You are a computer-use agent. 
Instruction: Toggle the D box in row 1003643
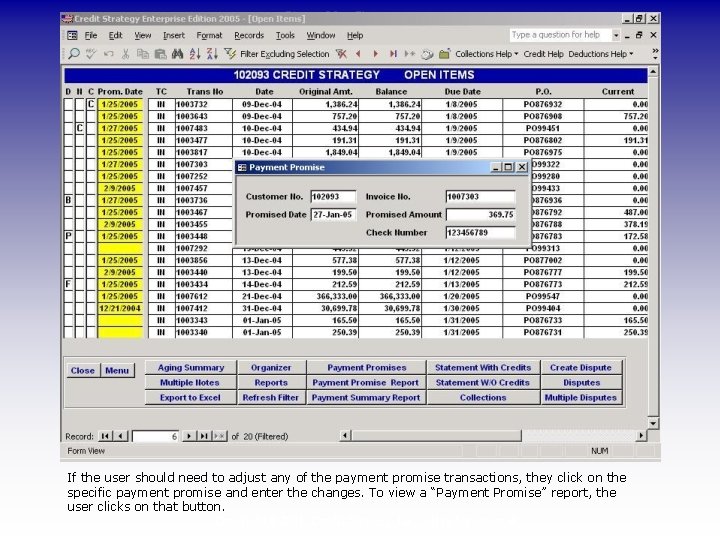tap(69, 116)
